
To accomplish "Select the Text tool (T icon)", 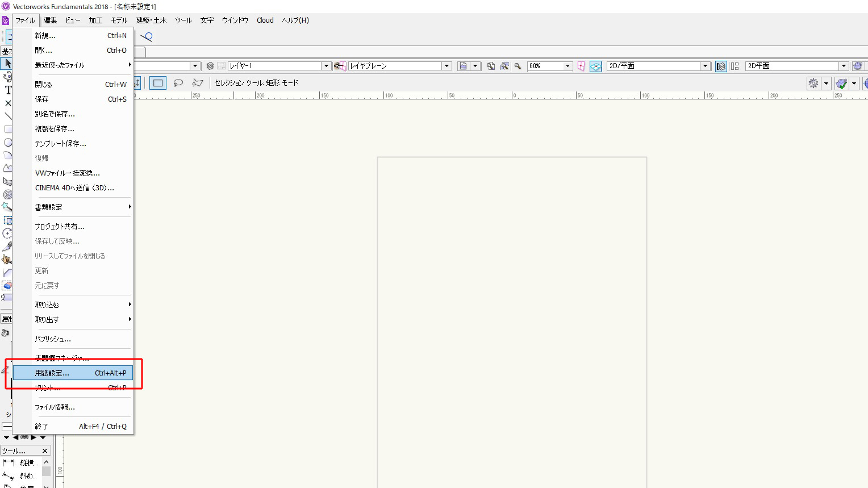I will point(8,90).
